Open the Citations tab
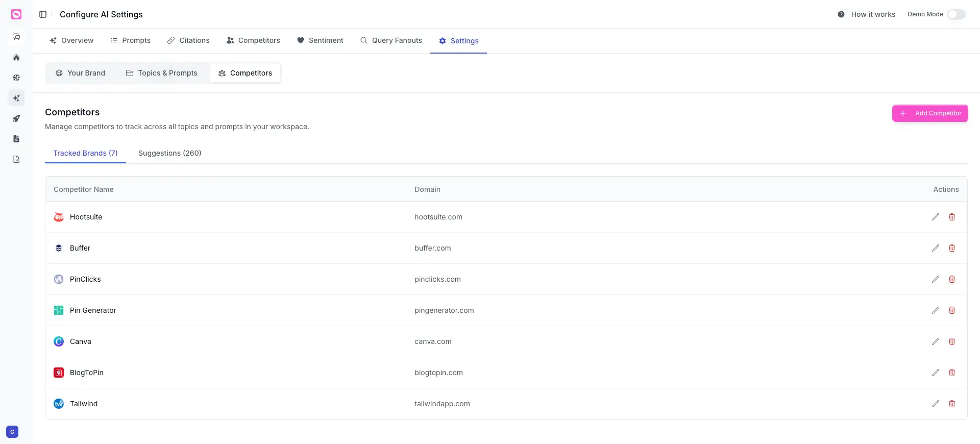 [188, 40]
